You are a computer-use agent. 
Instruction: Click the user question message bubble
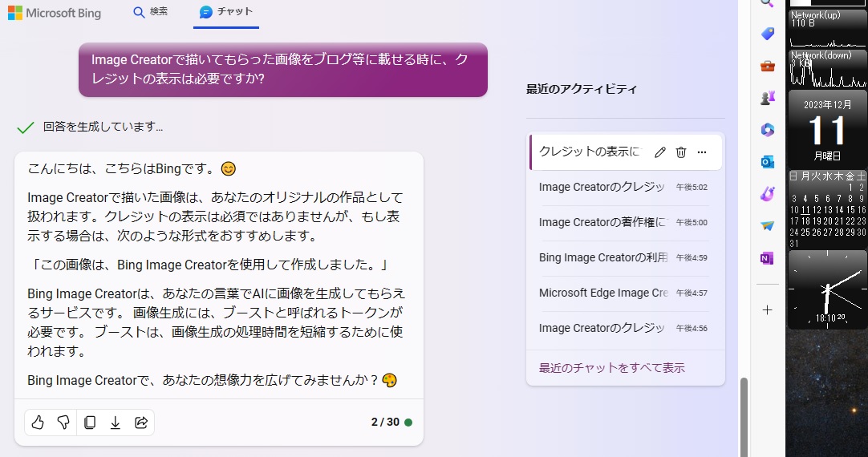(283, 70)
